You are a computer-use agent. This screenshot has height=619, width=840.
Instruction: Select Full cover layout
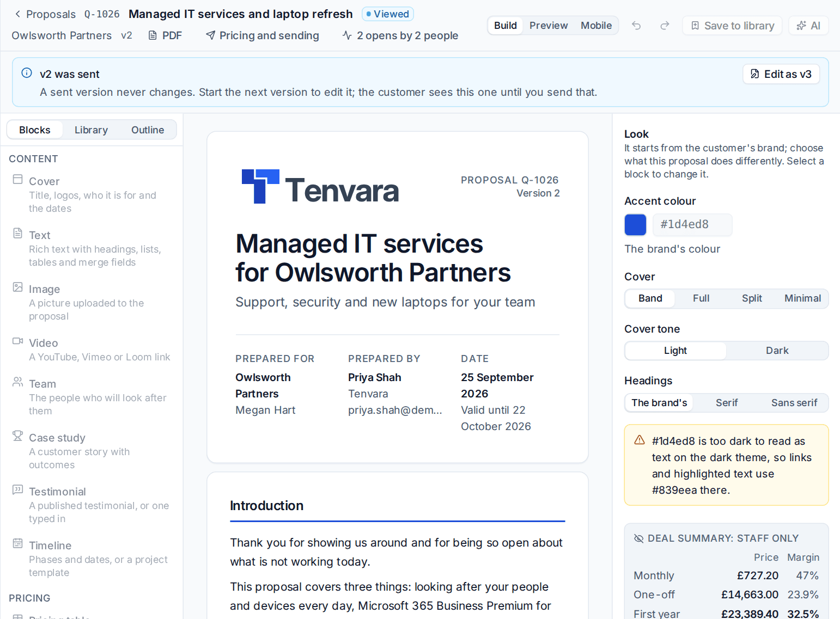coord(701,298)
